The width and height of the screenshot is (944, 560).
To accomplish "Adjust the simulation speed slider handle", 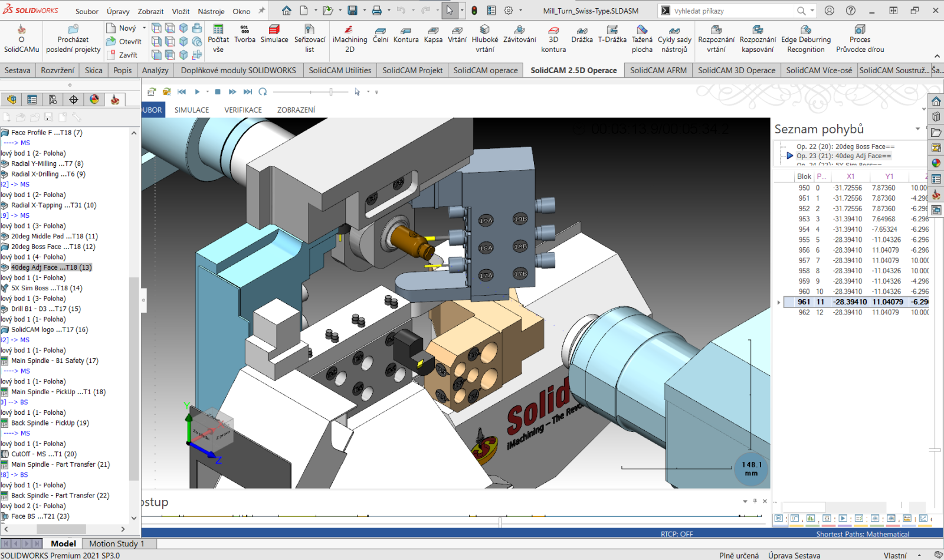I will click(331, 91).
